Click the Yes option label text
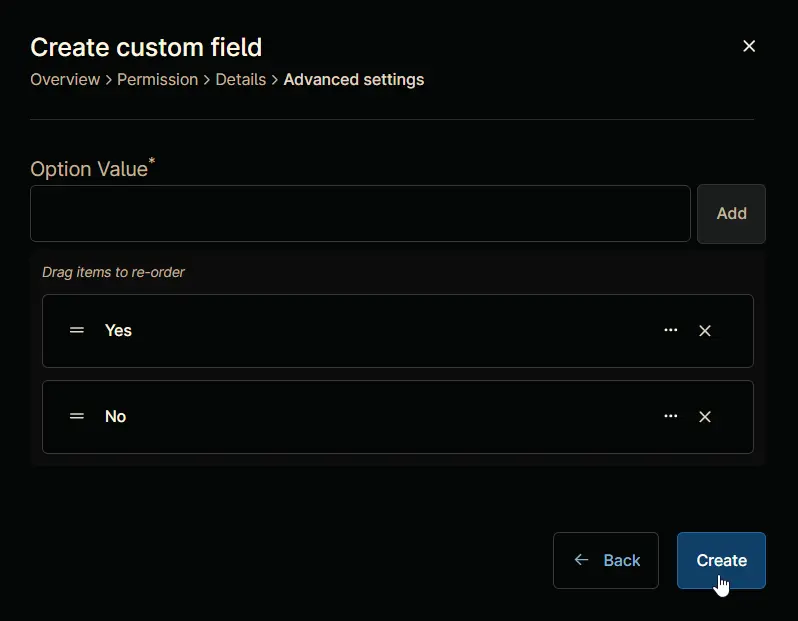798x621 pixels. pos(118,330)
